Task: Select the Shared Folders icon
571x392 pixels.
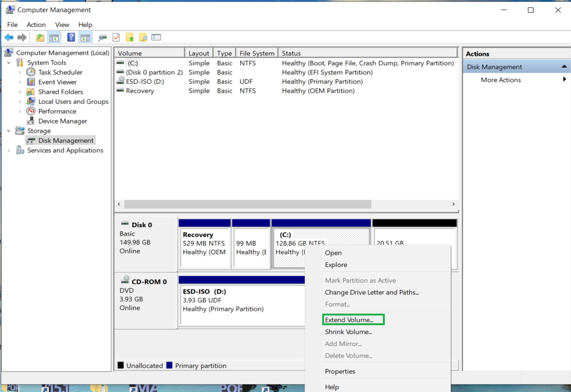Action: pos(31,92)
